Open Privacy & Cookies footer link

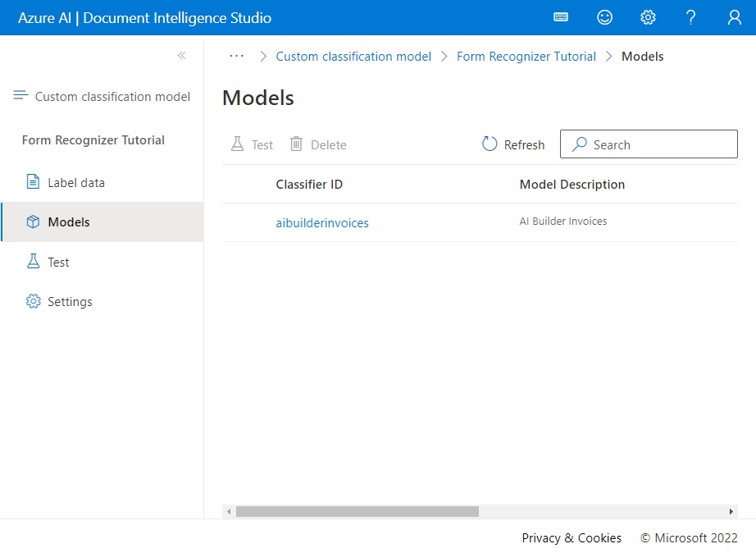572,538
